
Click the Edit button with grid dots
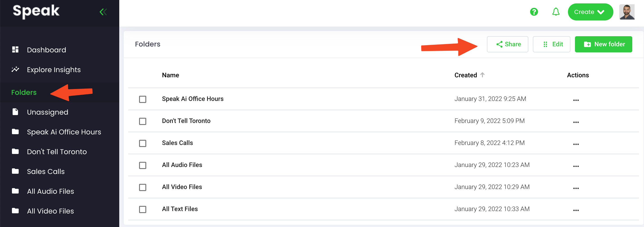551,44
